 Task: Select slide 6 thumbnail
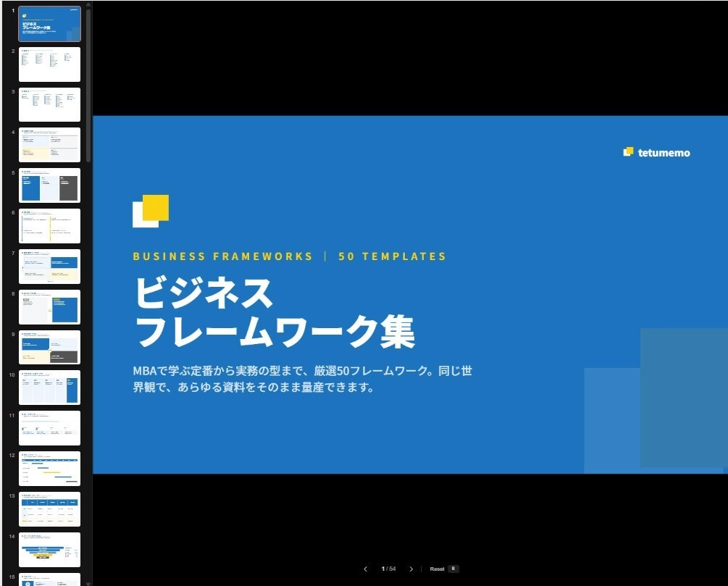50,226
